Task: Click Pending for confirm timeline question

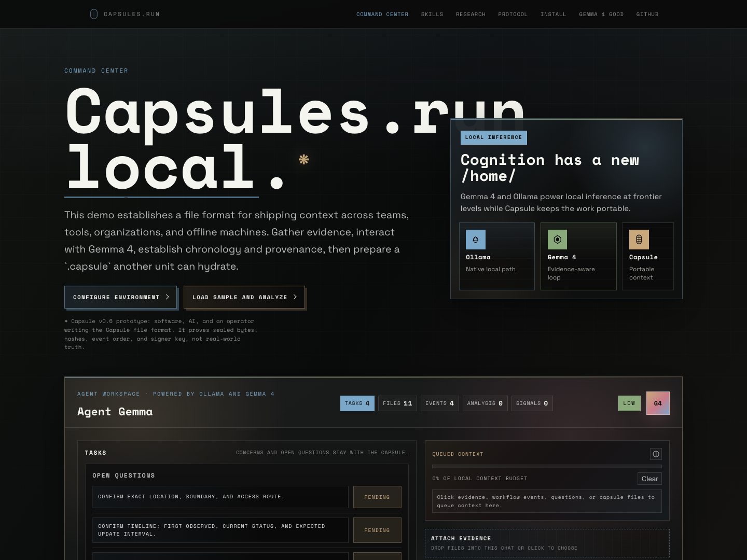Action: pyautogui.click(x=377, y=530)
